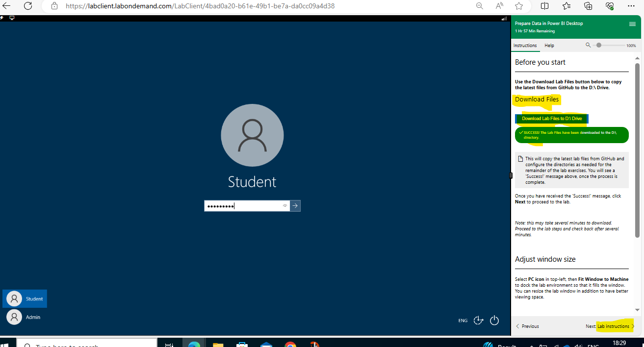Viewport: 644px width, 347px height.
Task: Go to Previous instructions page
Action: pyautogui.click(x=527, y=326)
